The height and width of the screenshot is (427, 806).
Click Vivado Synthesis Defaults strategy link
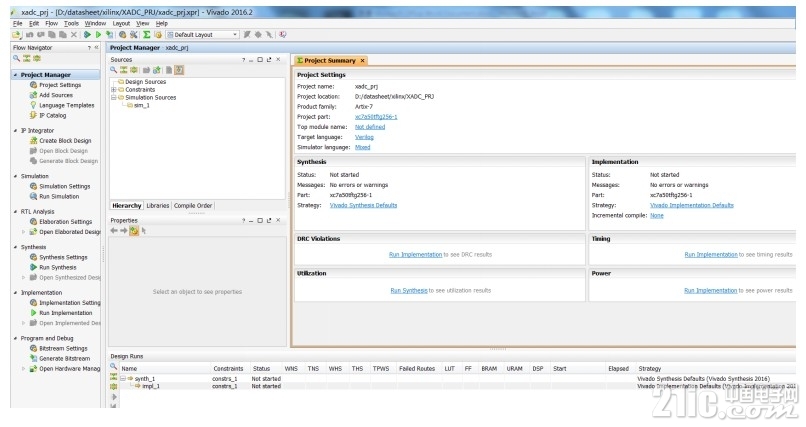[x=363, y=205]
